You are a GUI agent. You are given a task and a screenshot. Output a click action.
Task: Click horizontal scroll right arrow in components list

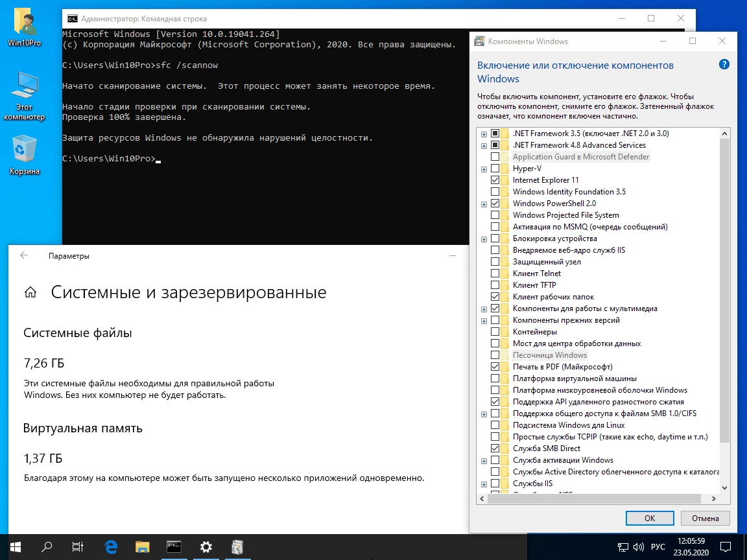coord(714,498)
